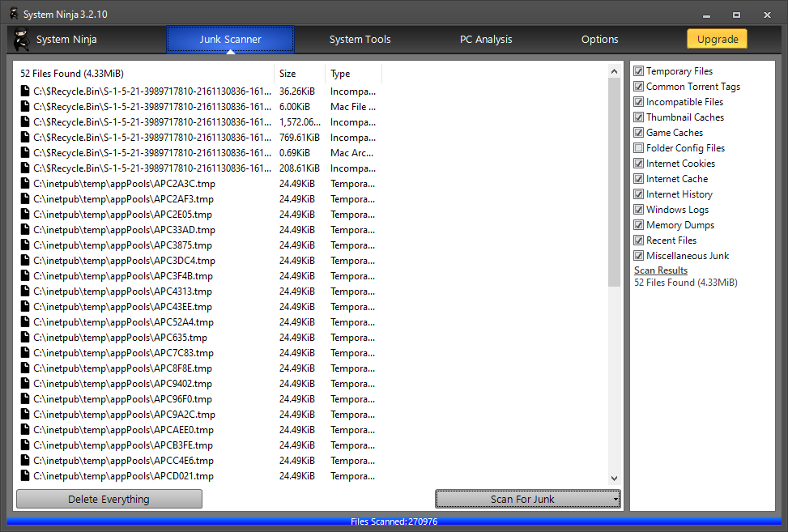Click the file icon beside APC52A4.tmp
The height and width of the screenshot is (532, 788).
click(x=24, y=322)
